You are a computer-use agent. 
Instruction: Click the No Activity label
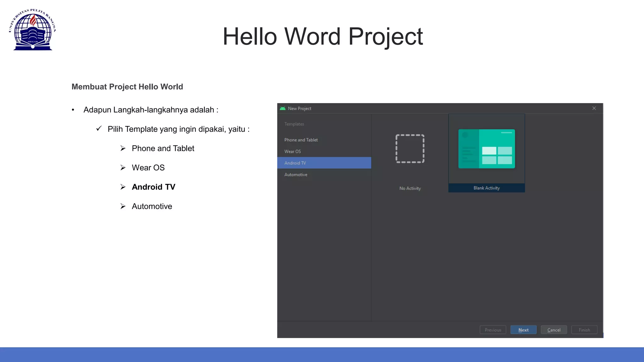pyautogui.click(x=410, y=188)
